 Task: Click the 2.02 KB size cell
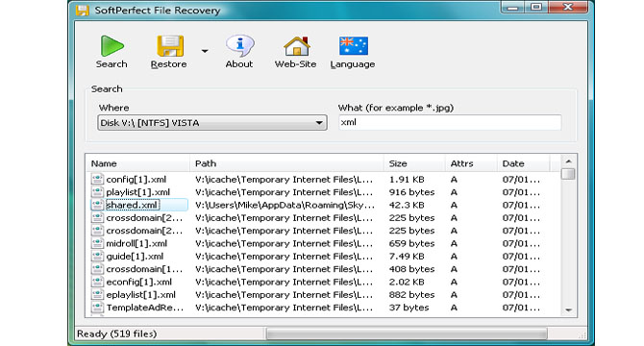(x=407, y=282)
